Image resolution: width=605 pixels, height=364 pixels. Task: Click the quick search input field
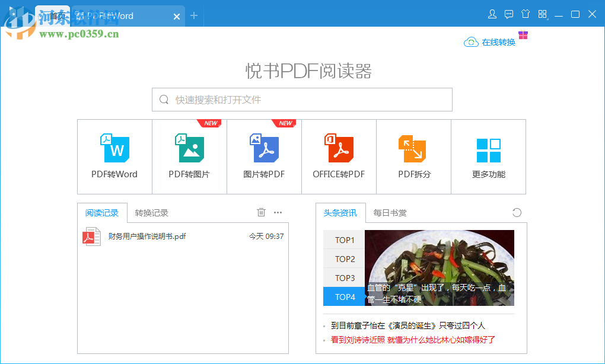point(302,99)
